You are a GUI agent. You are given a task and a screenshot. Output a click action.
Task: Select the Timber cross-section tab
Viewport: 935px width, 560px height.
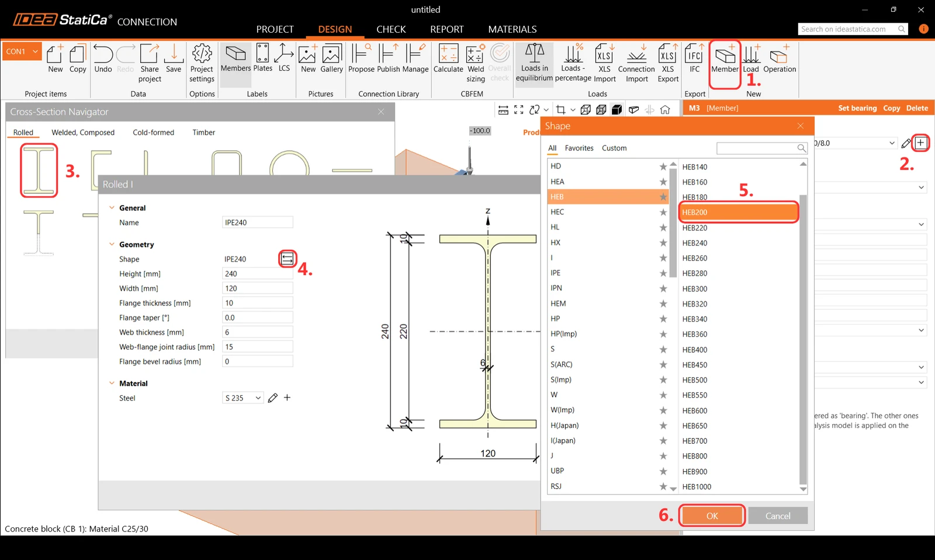(x=204, y=133)
